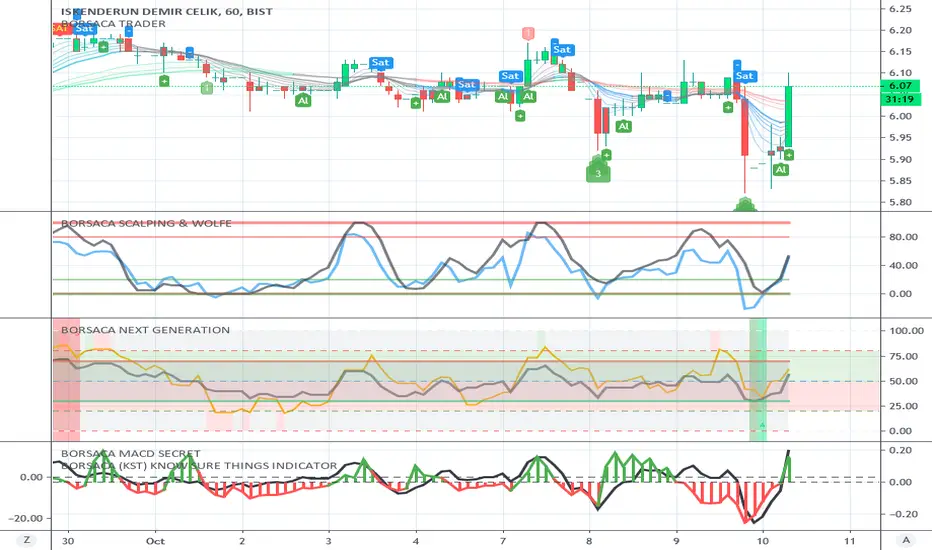The image size is (932, 550).
Task: Click the Al buy marker below the last candle
Action: point(781,169)
